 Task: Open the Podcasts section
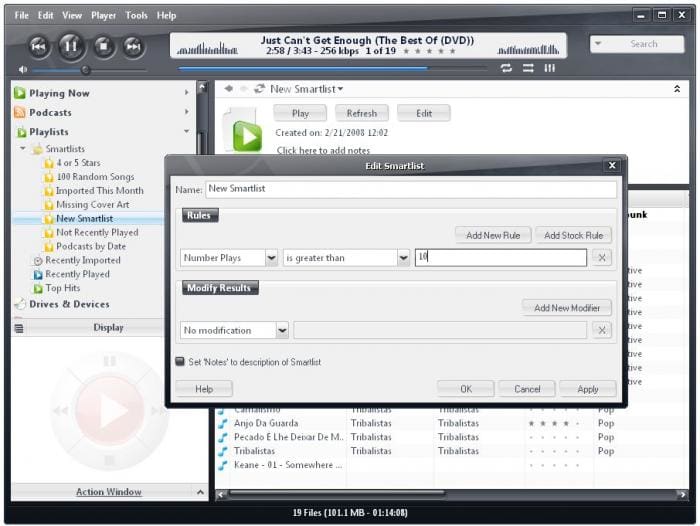50,113
